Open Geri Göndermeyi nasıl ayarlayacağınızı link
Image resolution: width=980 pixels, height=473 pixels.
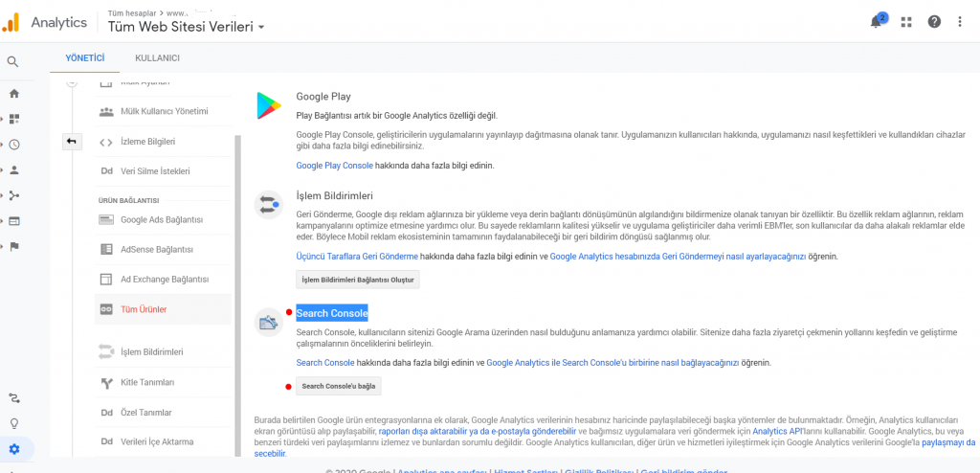679,257
